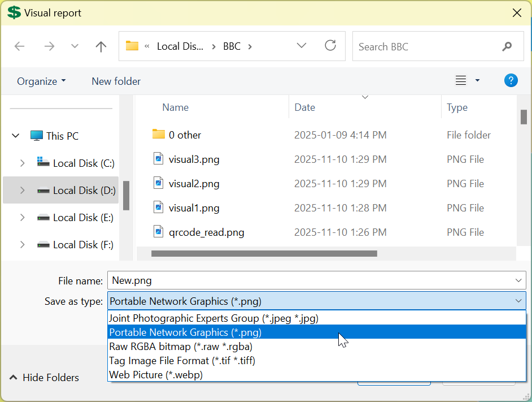Choose Web Picture (*.webp) format
The height and width of the screenshot is (402, 532).
[x=156, y=374]
